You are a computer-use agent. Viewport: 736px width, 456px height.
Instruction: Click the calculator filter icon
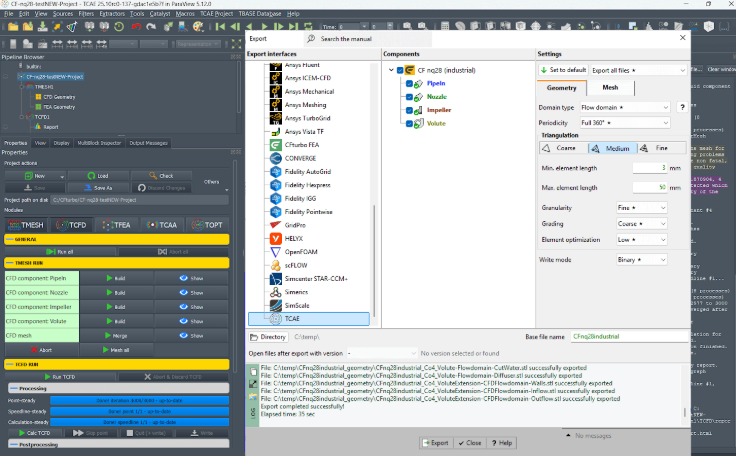[445, 26]
